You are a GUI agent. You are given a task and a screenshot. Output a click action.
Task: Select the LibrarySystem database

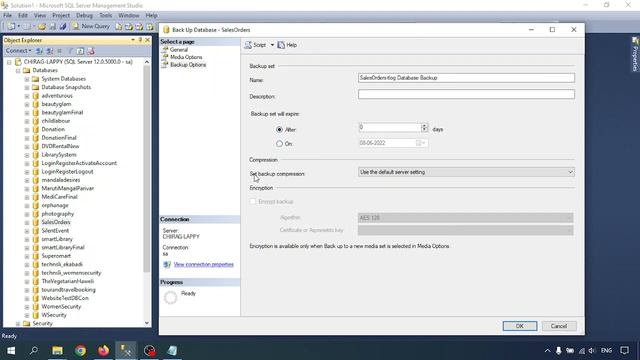59,155
